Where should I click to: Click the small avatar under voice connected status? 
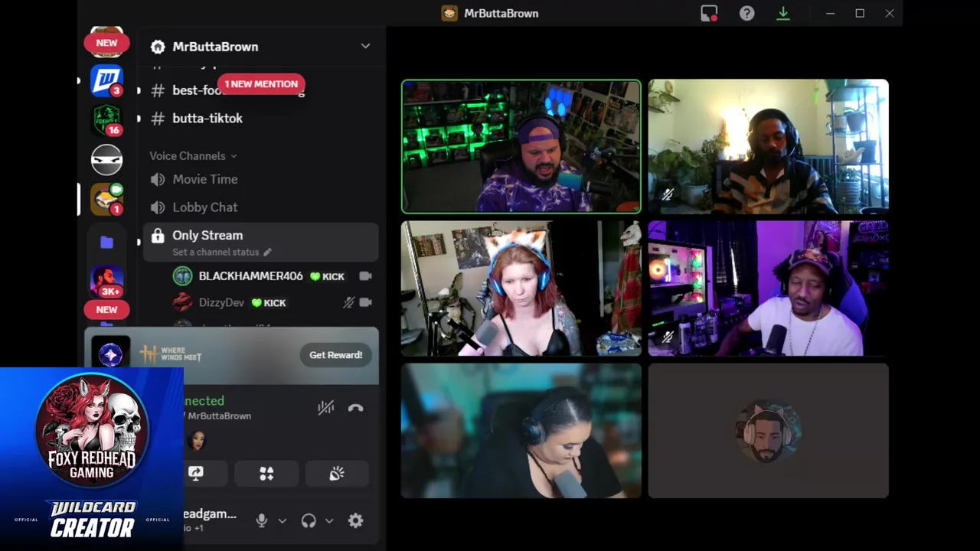197,440
